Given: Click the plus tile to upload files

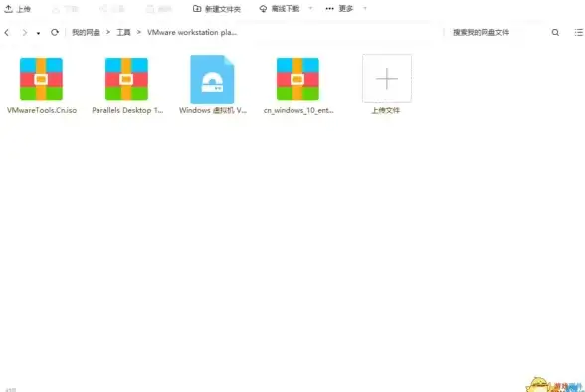Looking at the screenshot, I should point(387,79).
